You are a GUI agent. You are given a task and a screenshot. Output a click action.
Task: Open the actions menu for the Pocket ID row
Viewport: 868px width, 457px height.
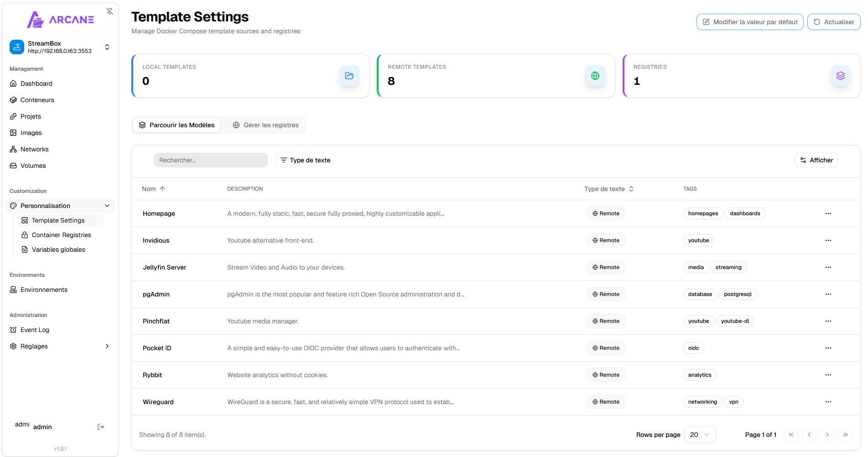click(828, 348)
